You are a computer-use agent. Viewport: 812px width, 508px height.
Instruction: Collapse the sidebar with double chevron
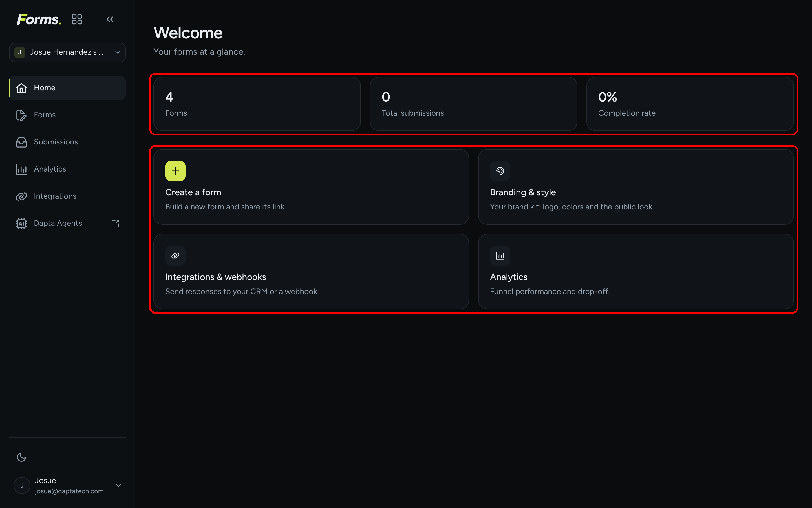(110, 19)
